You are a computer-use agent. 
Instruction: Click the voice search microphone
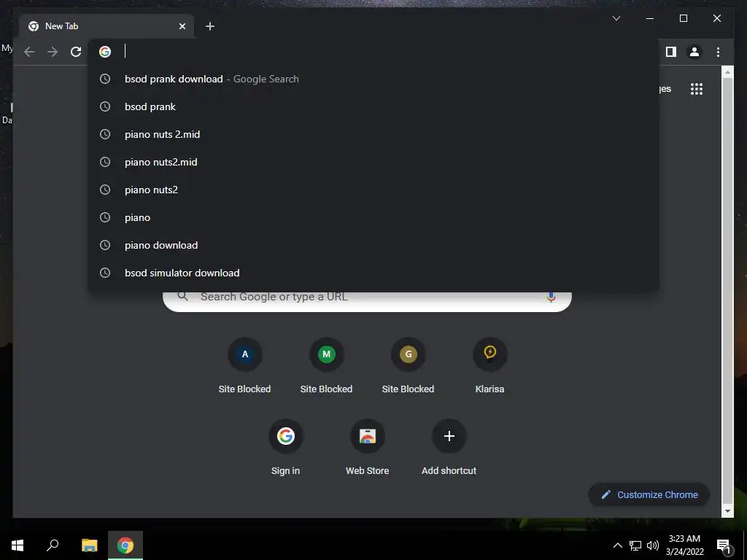click(551, 297)
